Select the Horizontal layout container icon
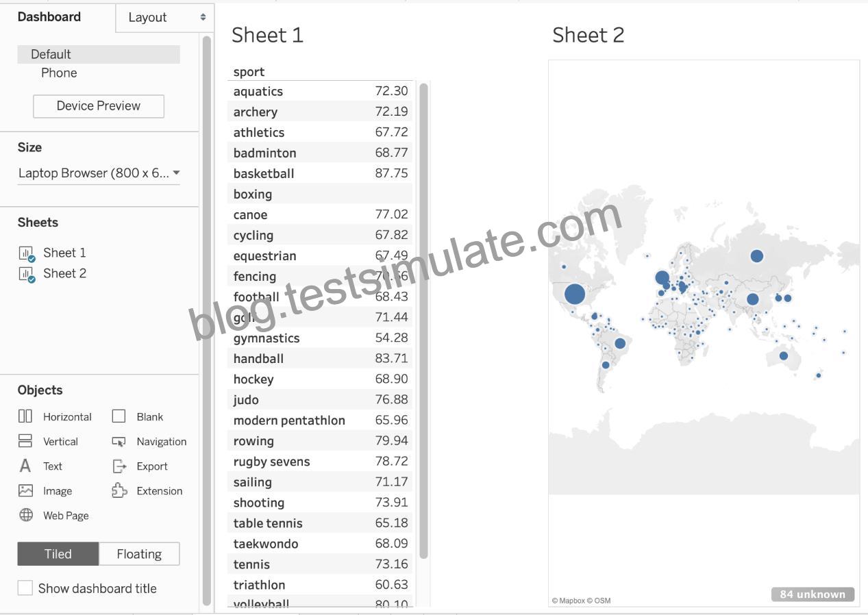868x615 pixels. click(25, 416)
